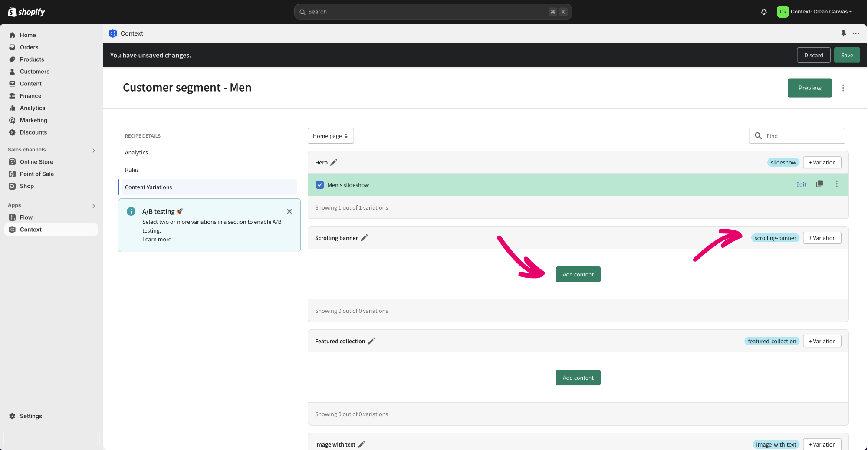
Task: Duplicate the Men's slideshow variation
Action: tap(819, 184)
